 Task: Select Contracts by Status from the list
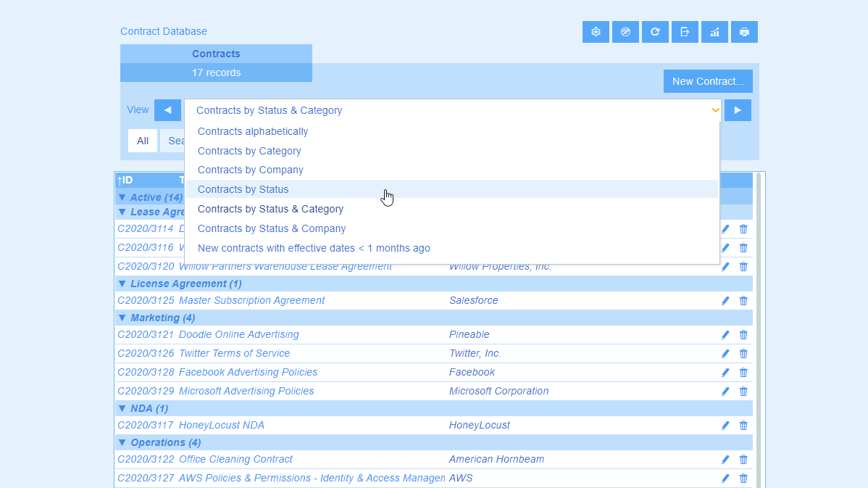point(243,189)
